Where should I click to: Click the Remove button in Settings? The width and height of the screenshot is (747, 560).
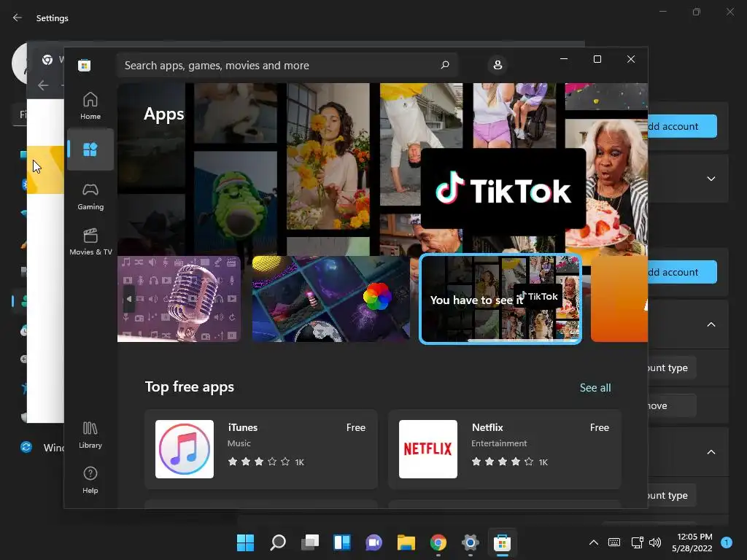(x=672, y=405)
